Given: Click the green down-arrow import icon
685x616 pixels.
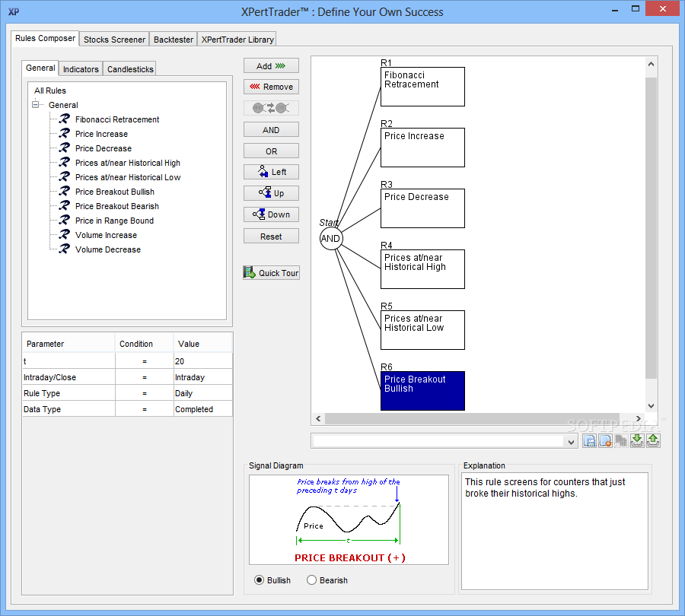Looking at the screenshot, I should 637,441.
